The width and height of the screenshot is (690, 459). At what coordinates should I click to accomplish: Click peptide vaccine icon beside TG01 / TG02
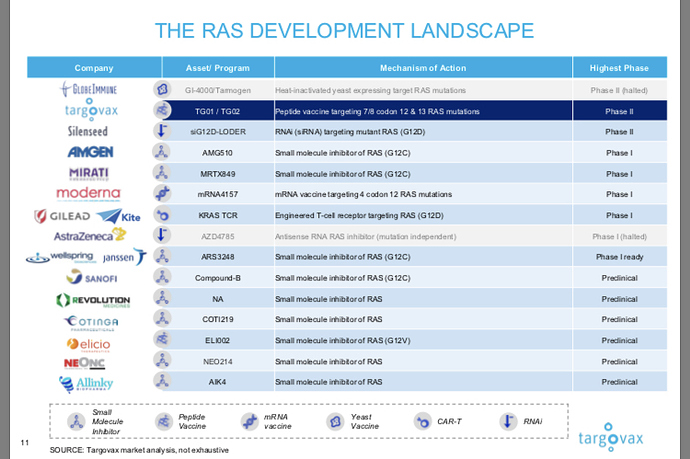point(162,110)
